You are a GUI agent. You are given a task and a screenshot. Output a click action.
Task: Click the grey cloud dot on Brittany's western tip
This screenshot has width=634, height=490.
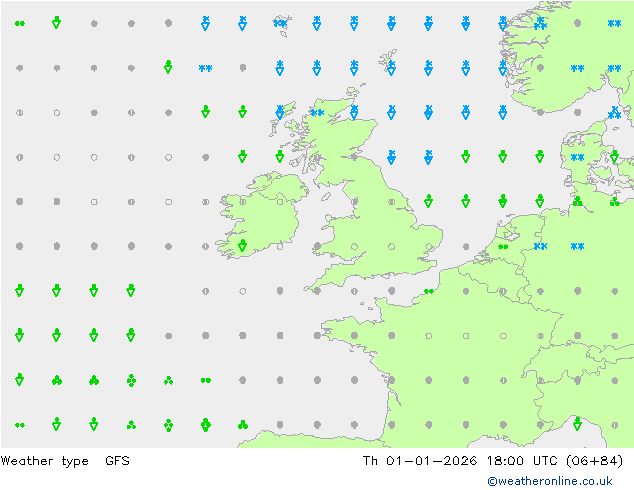(x=317, y=336)
